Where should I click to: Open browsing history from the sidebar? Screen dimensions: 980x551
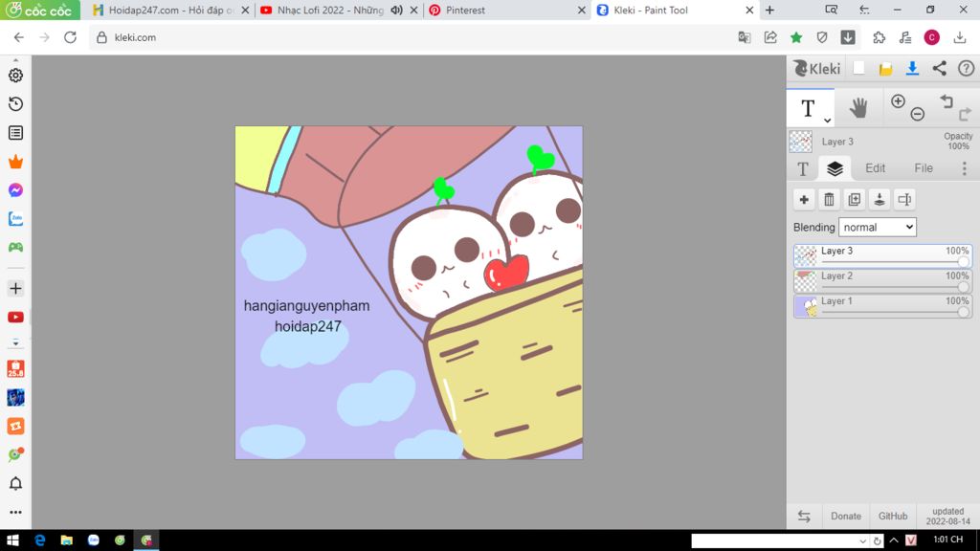(15, 104)
